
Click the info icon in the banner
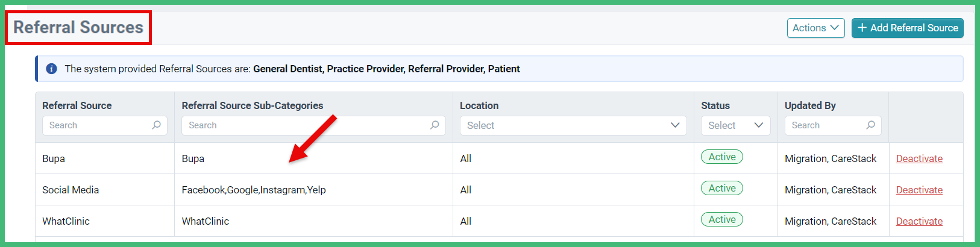pos(52,69)
